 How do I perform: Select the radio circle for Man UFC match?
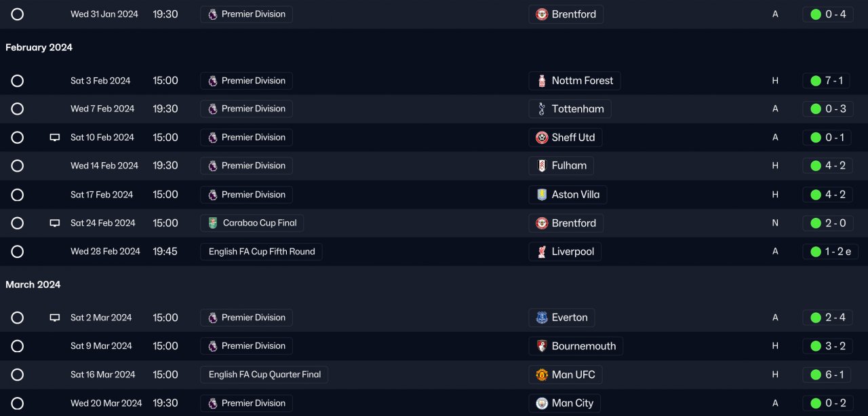tap(18, 375)
